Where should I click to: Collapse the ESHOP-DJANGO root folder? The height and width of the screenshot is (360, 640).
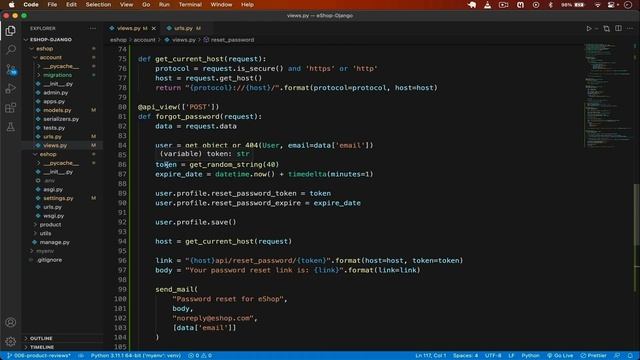(x=50, y=40)
